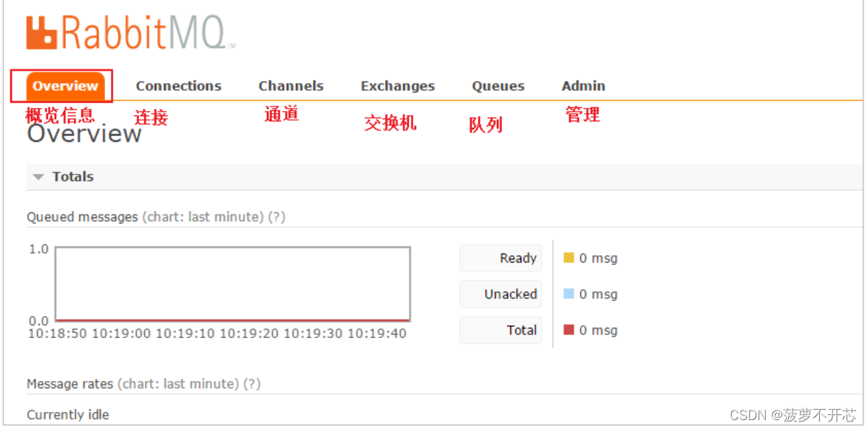
Task: Expand the Totals section header
Action: [x=72, y=177]
